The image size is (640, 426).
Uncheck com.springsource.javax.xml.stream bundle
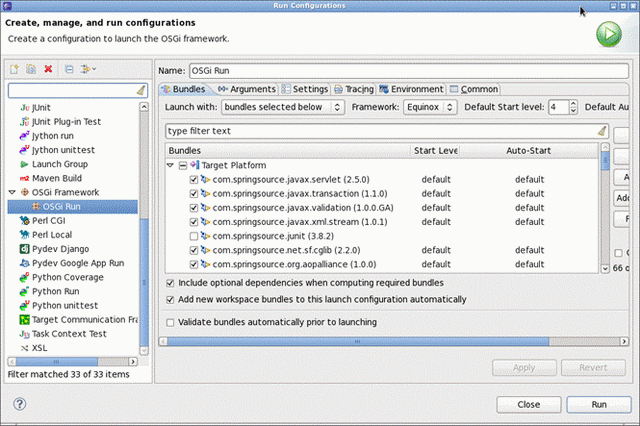click(x=194, y=222)
